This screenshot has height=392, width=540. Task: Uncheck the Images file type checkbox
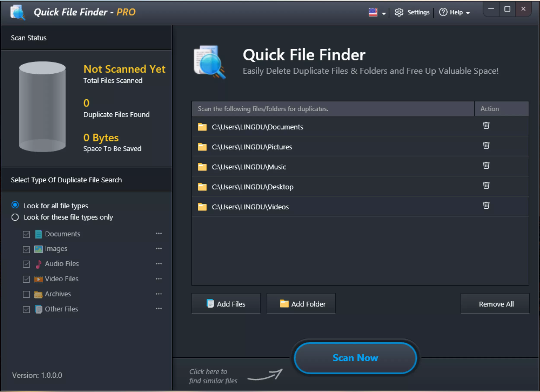tap(26, 249)
